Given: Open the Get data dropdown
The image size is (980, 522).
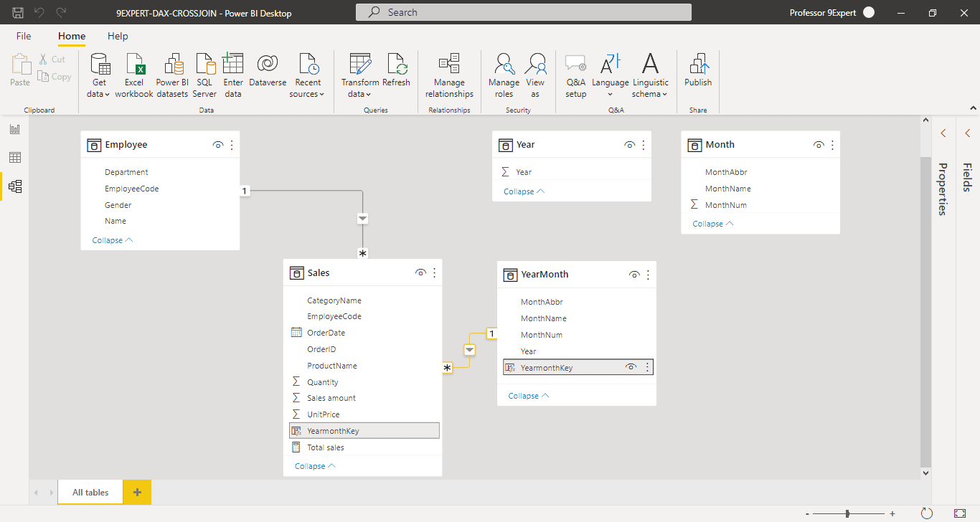Looking at the screenshot, I should pos(100,93).
